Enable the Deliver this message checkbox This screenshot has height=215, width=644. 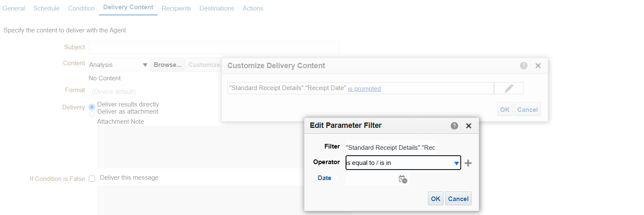click(x=92, y=179)
